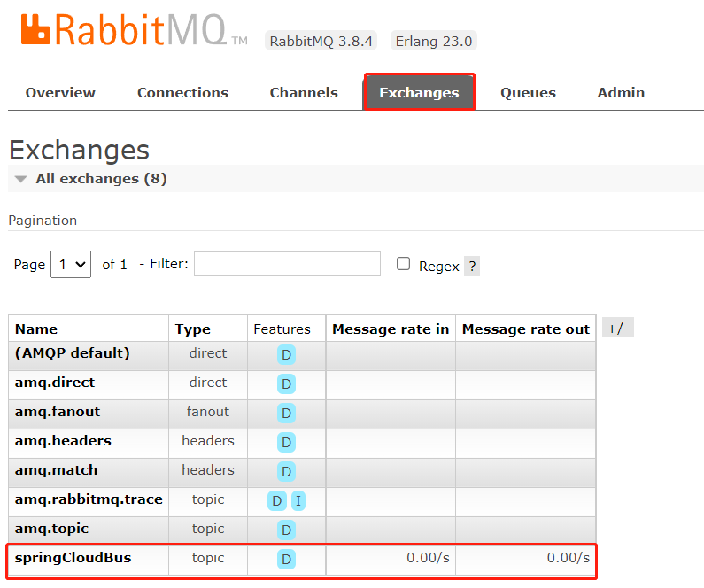Image resolution: width=704 pixels, height=588 pixels.
Task: Click the D feature badge for amq.headers
Action: coord(286,443)
